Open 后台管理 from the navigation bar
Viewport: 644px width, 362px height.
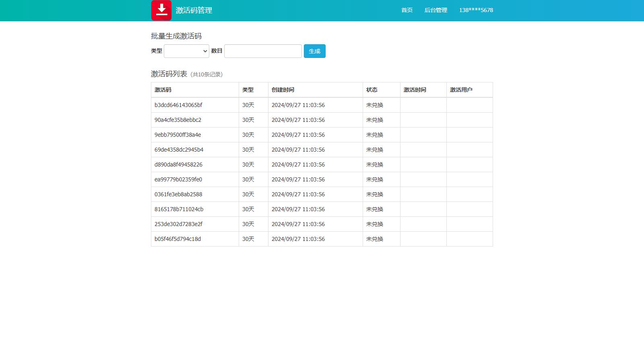coord(436,10)
